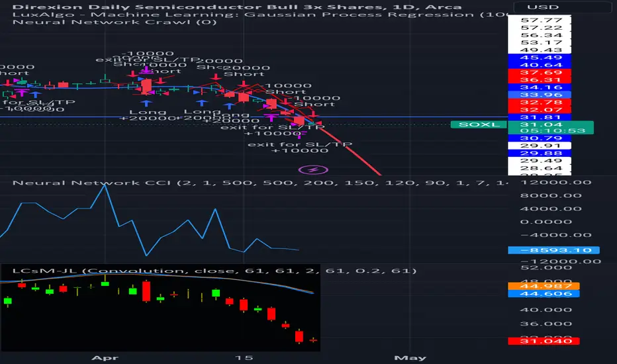Click the May date on time axis
This screenshot has width=617, height=364.
point(410,358)
